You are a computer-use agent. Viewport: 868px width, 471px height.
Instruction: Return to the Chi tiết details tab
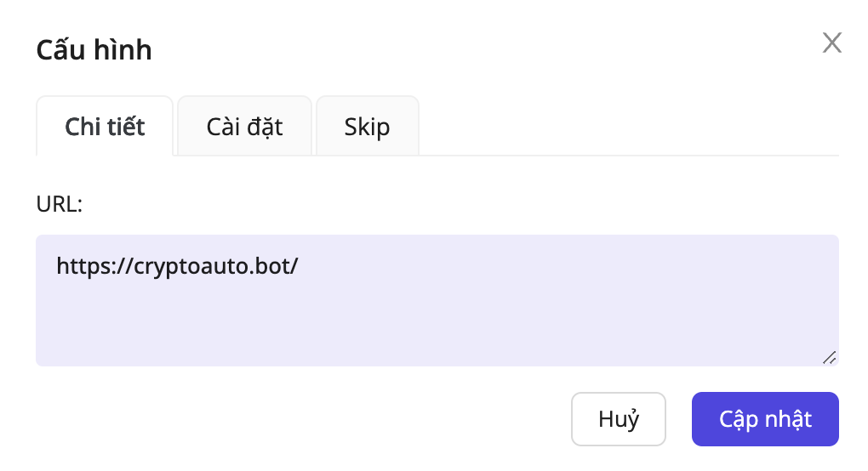(105, 127)
